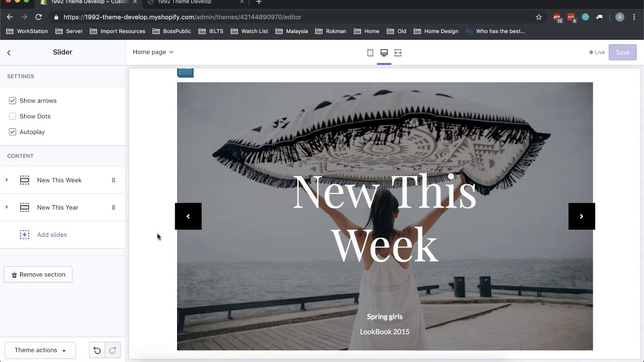Screen dimensions: 644x362
Task: Click the previous slide arrow
Action: point(188,216)
